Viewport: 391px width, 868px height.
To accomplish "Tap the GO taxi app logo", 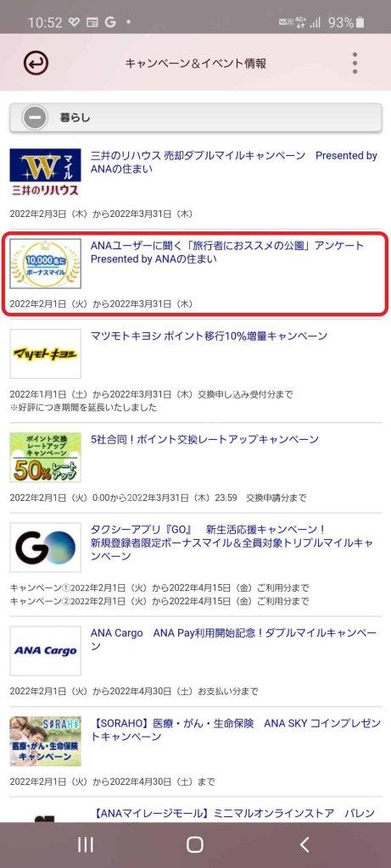I will click(46, 548).
